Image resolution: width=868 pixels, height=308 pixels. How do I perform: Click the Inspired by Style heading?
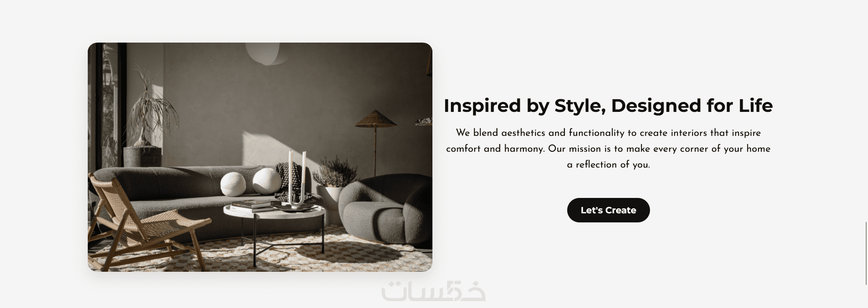[x=608, y=106]
